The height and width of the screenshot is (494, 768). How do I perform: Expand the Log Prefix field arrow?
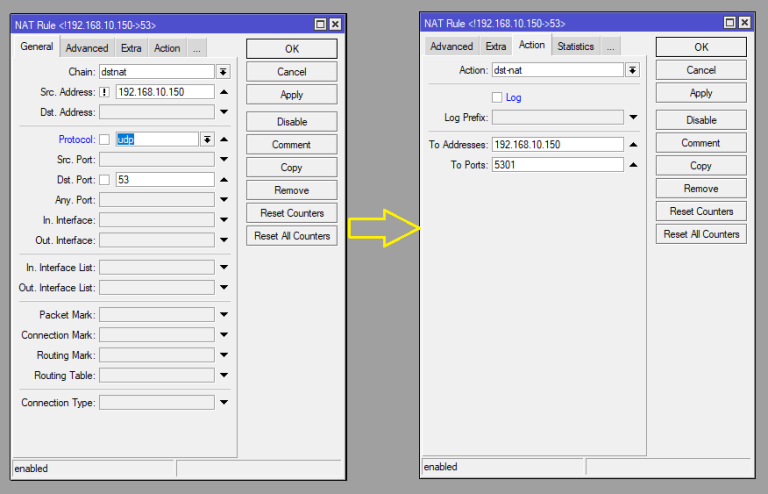tap(633, 118)
